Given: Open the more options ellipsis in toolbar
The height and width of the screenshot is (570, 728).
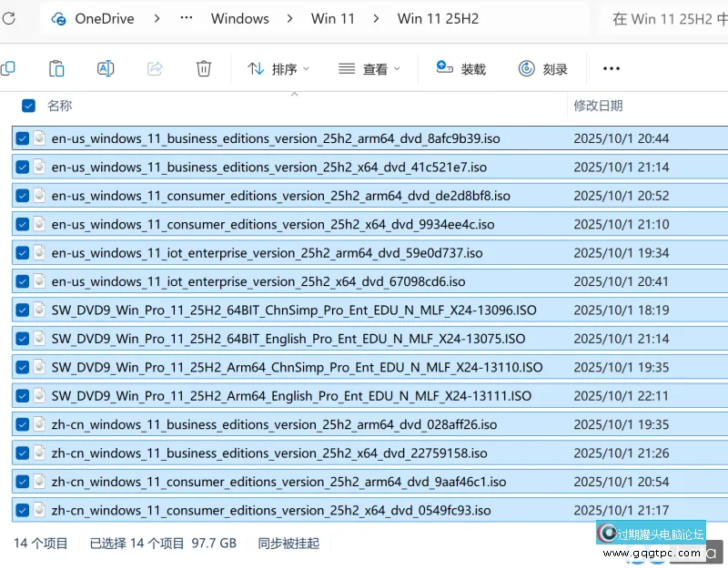Looking at the screenshot, I should 611,68.
